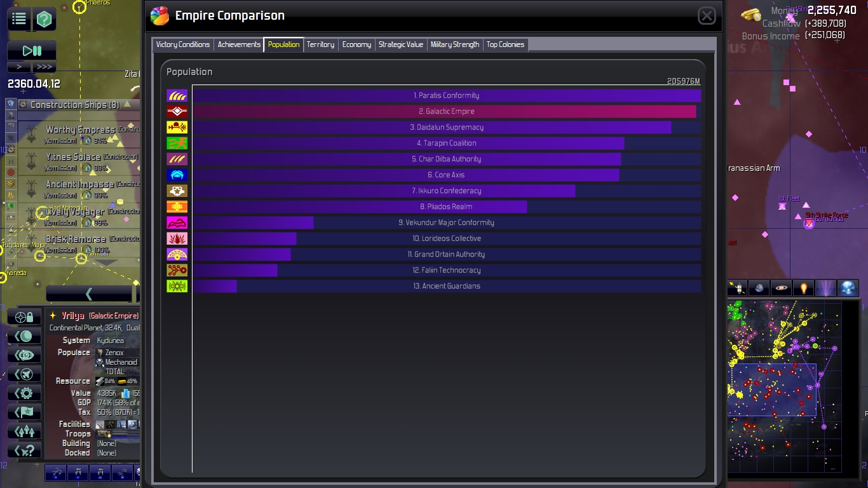Click the Ikkuro Confederacy population bar
Image resolution: width=868 pixels, height=488 pixels.
click(x=447, y=191)
